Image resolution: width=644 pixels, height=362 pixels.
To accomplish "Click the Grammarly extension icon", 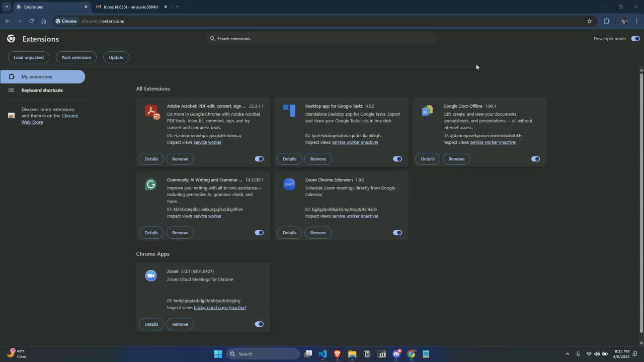I will point(151,185).
